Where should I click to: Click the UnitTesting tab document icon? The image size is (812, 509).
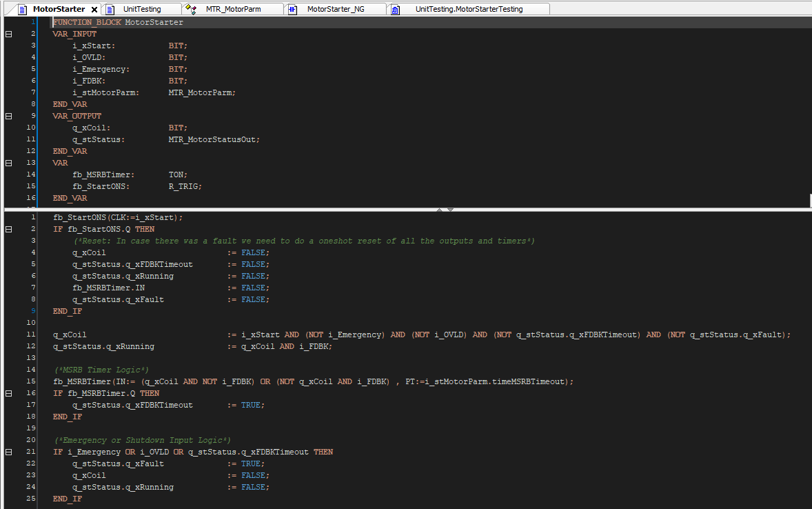(110, 10)
